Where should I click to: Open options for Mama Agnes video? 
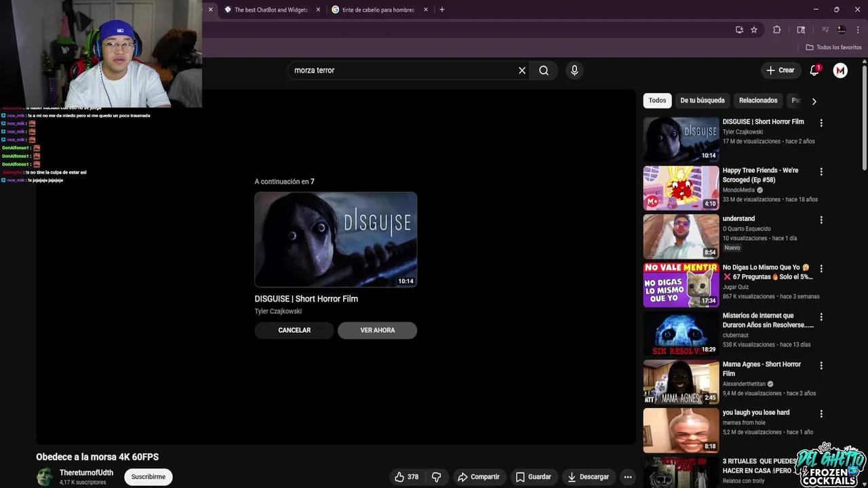pos(821,366)
